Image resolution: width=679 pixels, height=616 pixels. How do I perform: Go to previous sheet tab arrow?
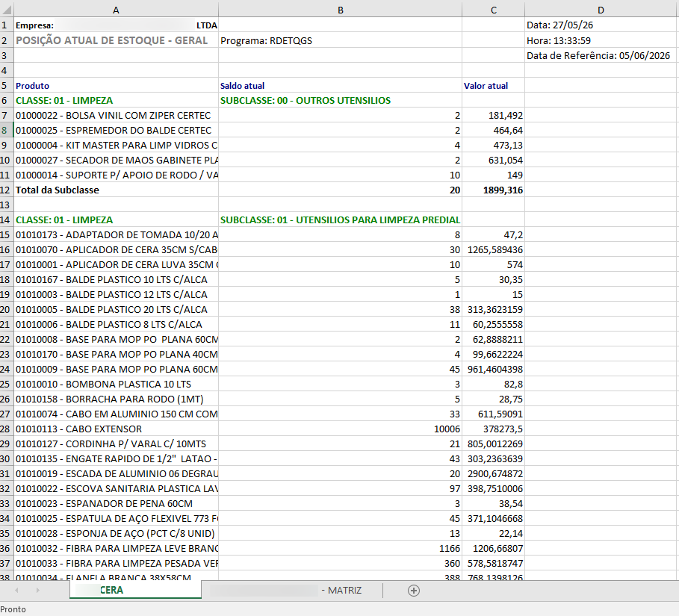[x=16, y=590]
